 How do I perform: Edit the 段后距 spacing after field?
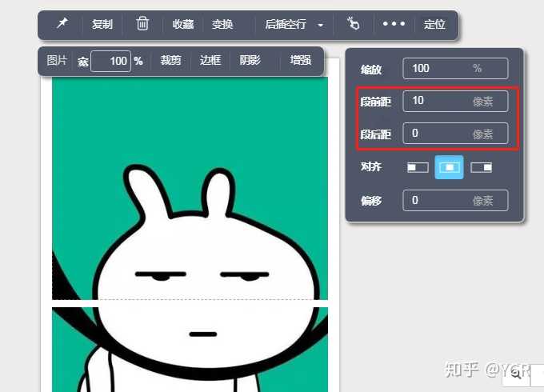click(x=455, y=134)
